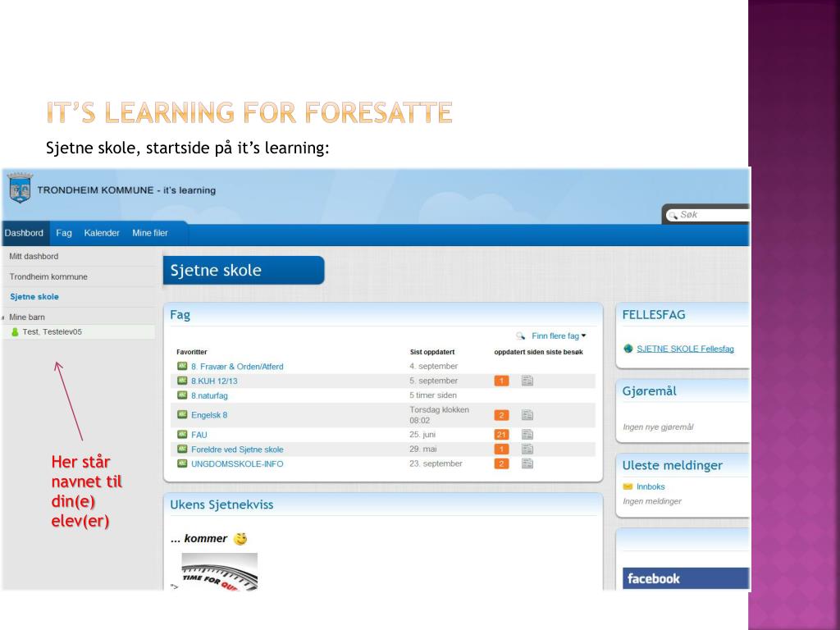Viewport: 840px width, 630px height.
Task: Click the course icon beside FAU
Action: [182, 435]
